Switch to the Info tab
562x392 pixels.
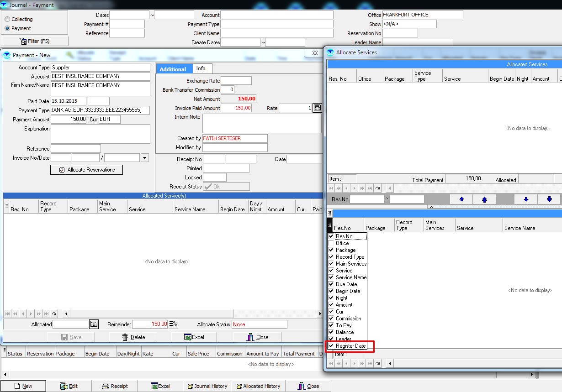click(201, 68)
